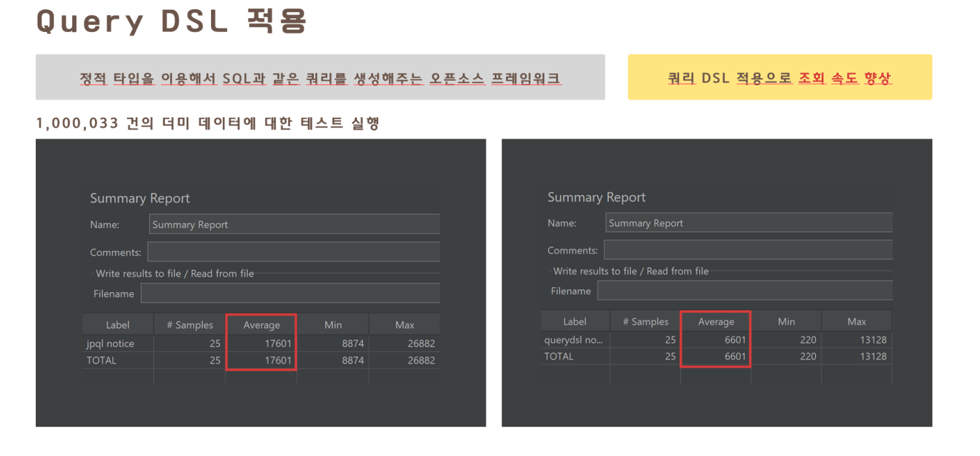Click the yellow '쿼리 DSL 적용으로 조회 속도 향상' box
Screen dimensions: 980x456
(780, 77)
